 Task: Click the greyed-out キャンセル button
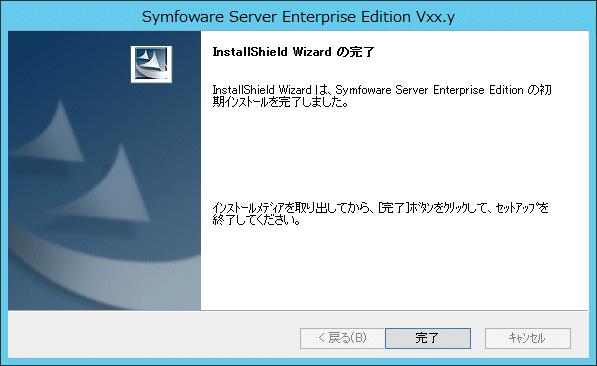(x=527, y=338)
